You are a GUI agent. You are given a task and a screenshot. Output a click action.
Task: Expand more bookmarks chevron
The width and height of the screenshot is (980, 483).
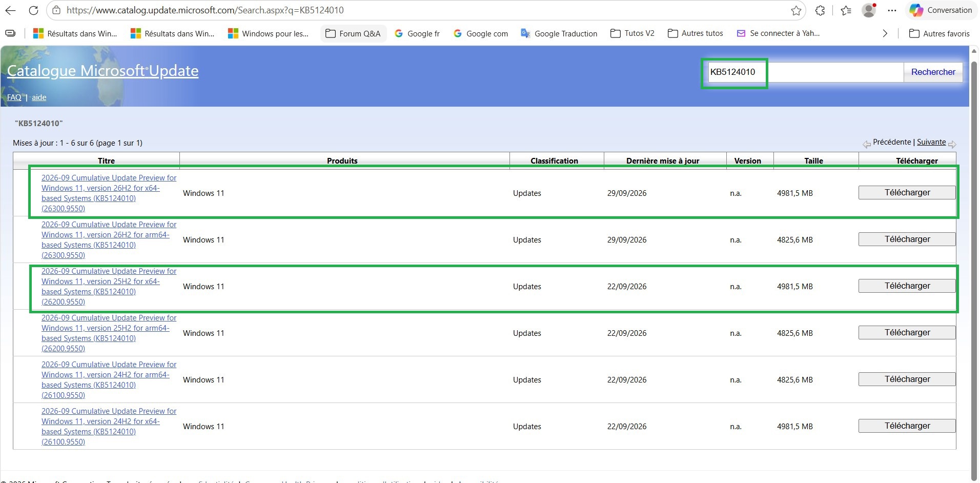(885, 33)
